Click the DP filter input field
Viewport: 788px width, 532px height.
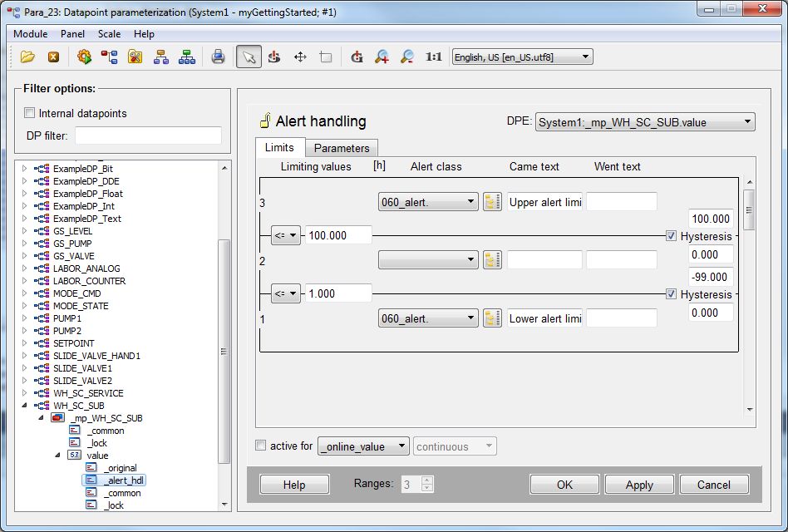[x=148, y=135]
